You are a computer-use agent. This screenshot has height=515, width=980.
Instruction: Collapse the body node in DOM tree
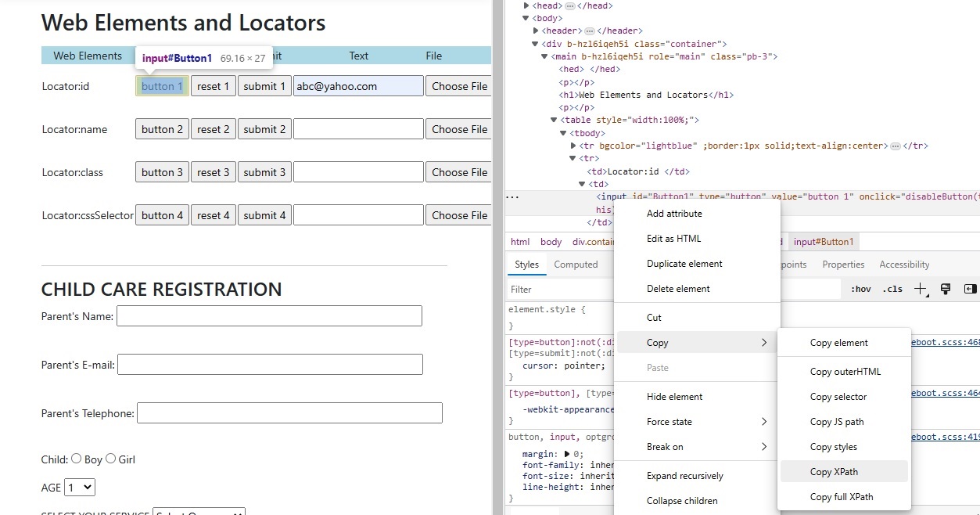click(x=526, y=18)
